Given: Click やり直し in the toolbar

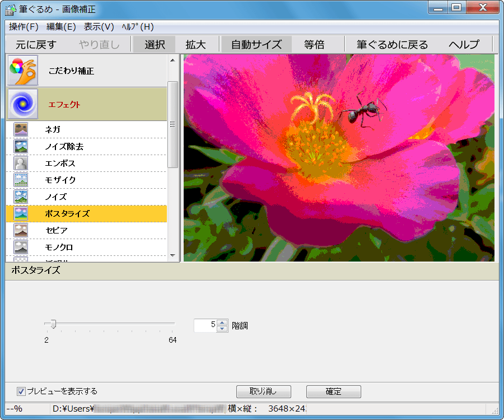Looking at the screenshot, I should (99, 44).
